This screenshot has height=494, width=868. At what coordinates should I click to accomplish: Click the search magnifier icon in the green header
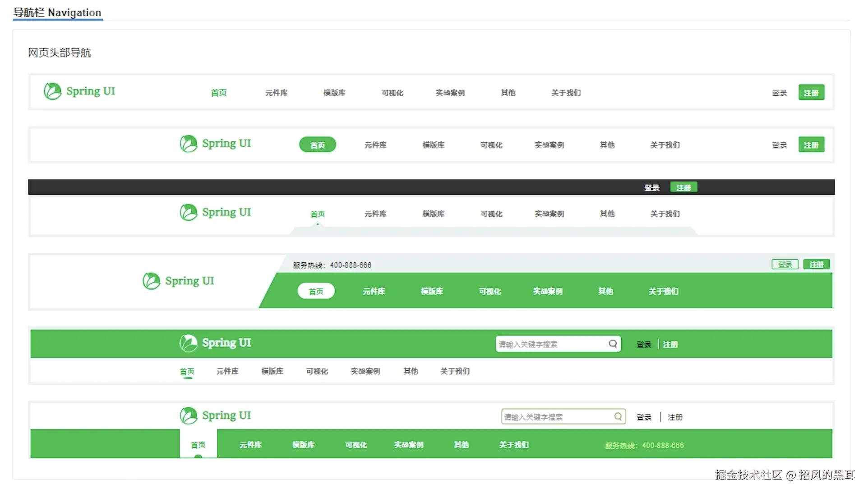pos(613,344)
